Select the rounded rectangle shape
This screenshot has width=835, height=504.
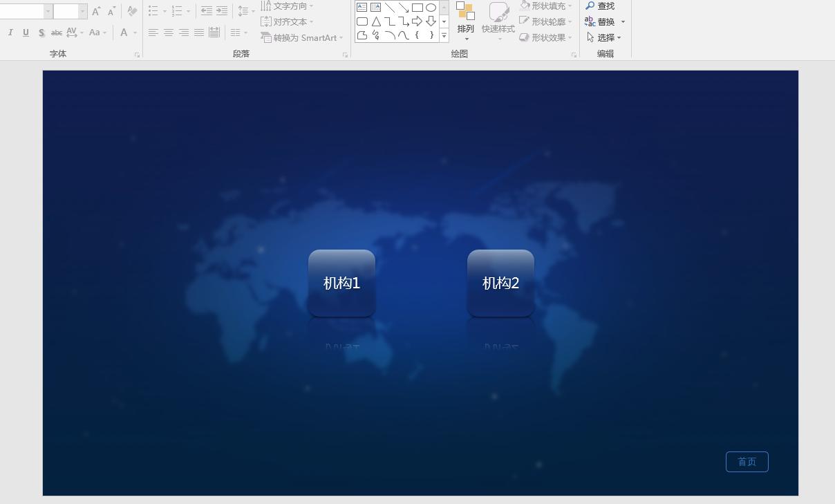(x=362, y=21)
